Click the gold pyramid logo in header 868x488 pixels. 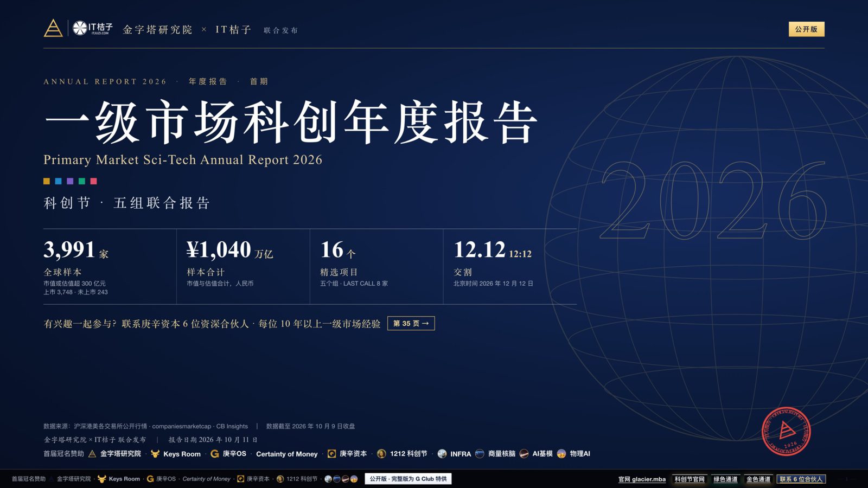(x=53, y=28)
